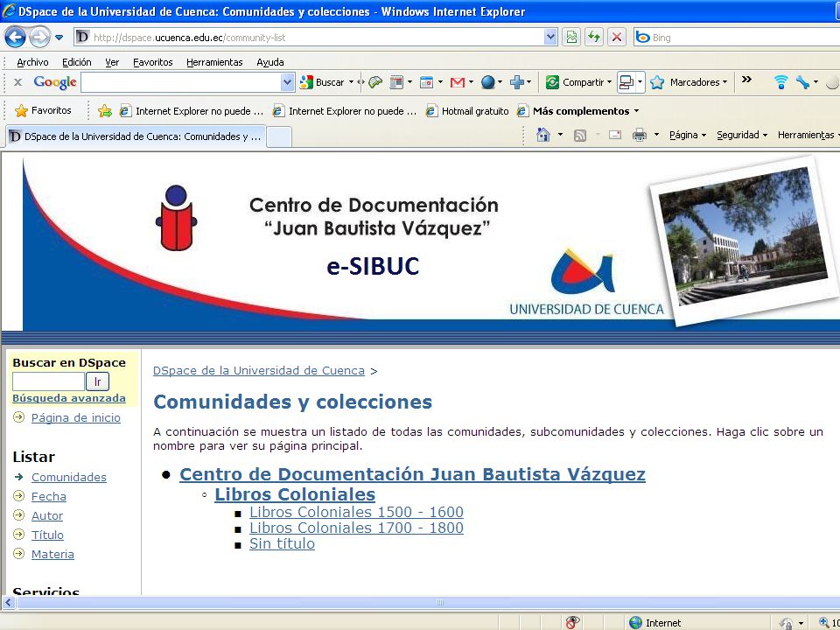The image size is (840, 630).
Task: Open Libros Coloniales 1500 - 1600 collection
Action: pyautogui.click(x=356, y=512)
